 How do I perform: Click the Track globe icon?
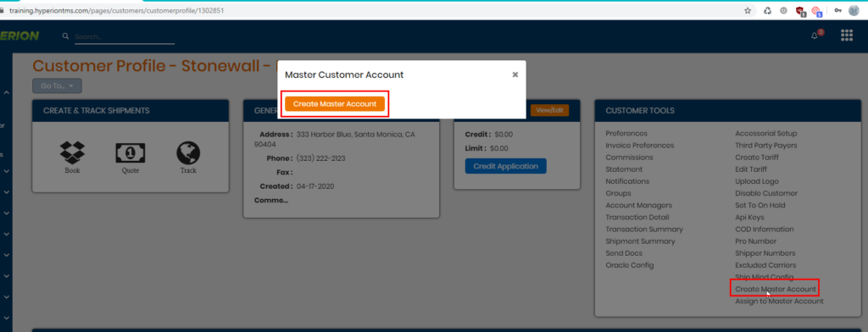188,152
